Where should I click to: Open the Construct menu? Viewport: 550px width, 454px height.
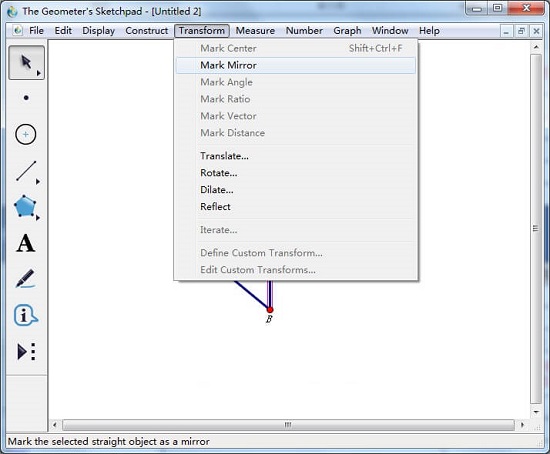pos(147,31)
